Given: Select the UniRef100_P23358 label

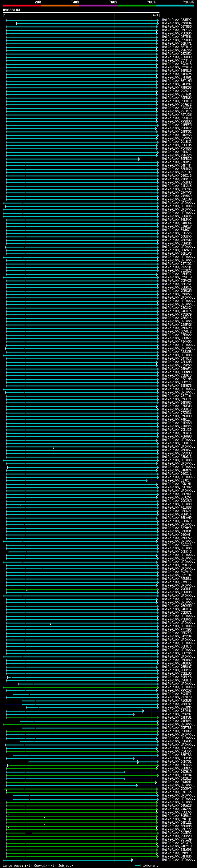Looking at the screenshot, I should [176, 352].
